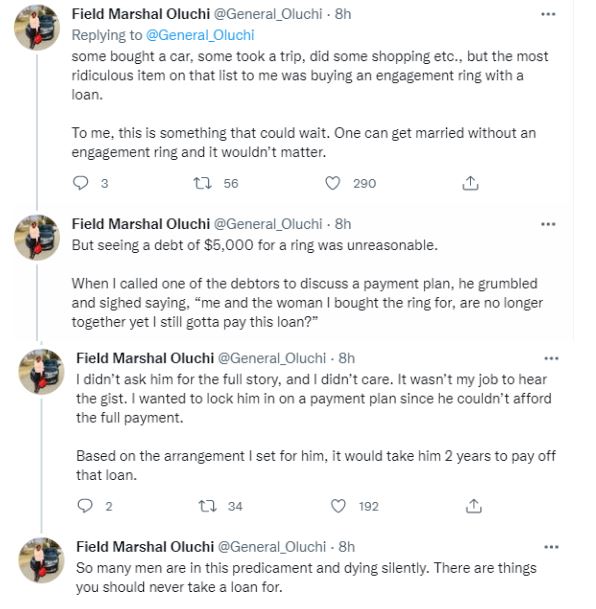Share the engagement ring loan tweet
Viewport: 596px width, 609px height.
pos(470,183)
